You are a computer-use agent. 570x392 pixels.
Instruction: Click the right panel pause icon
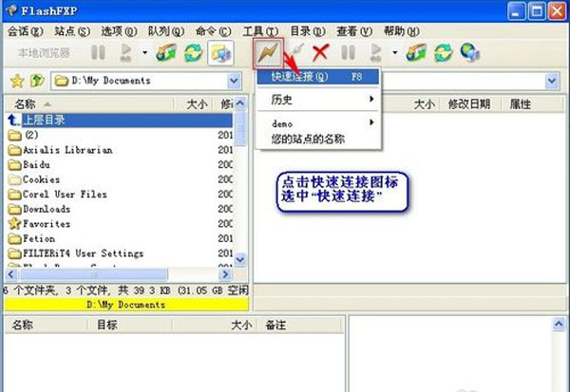(x=348, y=52)
